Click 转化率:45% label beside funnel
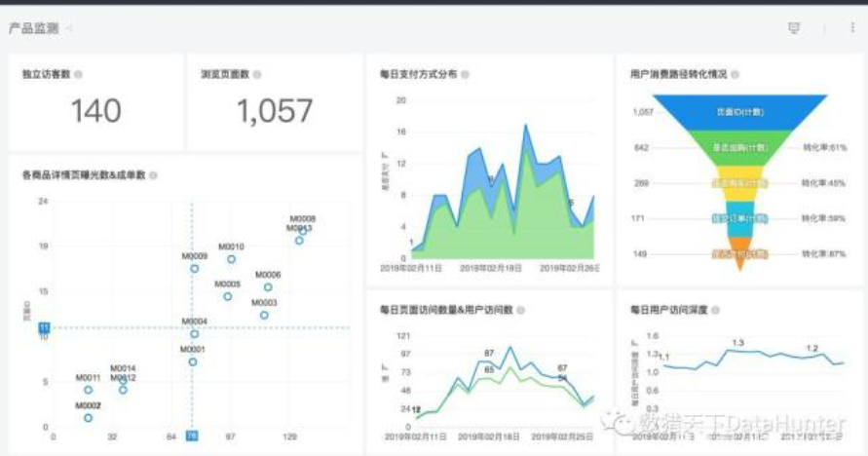The image size is (868, 456). 824,183
